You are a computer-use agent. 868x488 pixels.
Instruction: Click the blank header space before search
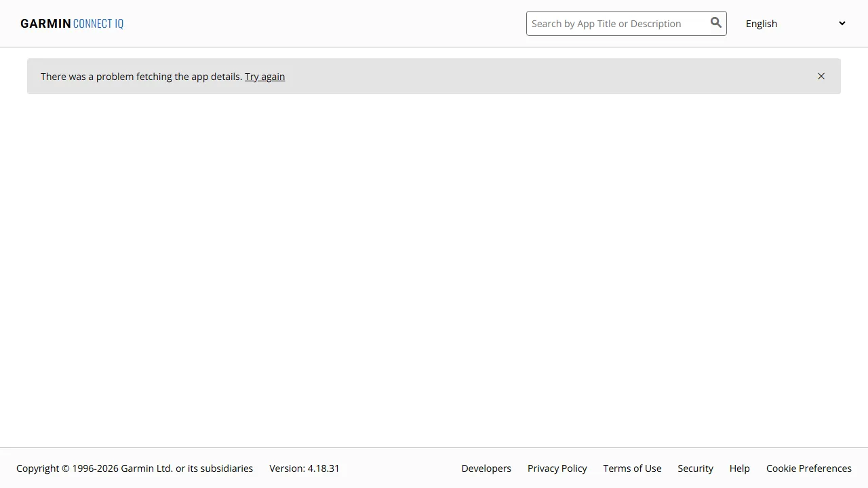coord(325,24)
